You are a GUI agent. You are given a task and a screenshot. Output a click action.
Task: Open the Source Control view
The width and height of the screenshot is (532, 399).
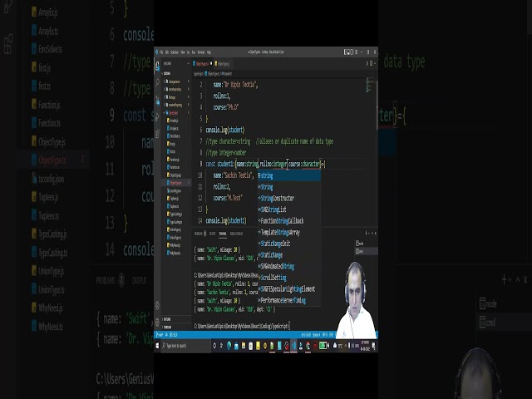157,100
